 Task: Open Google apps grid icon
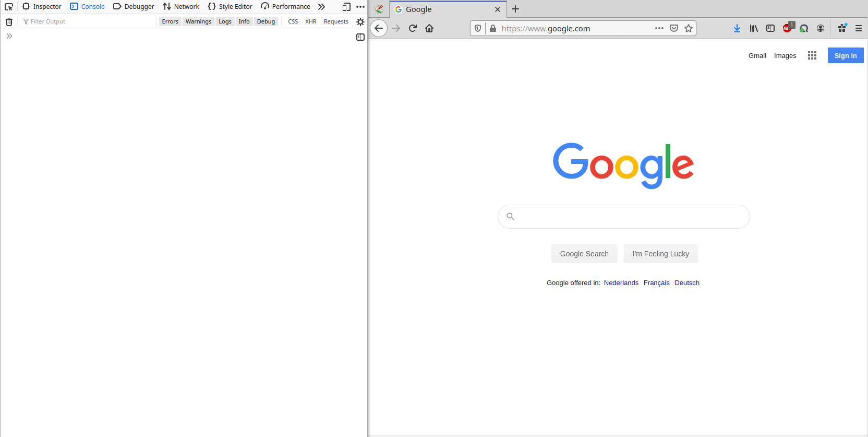coord(812,55)
